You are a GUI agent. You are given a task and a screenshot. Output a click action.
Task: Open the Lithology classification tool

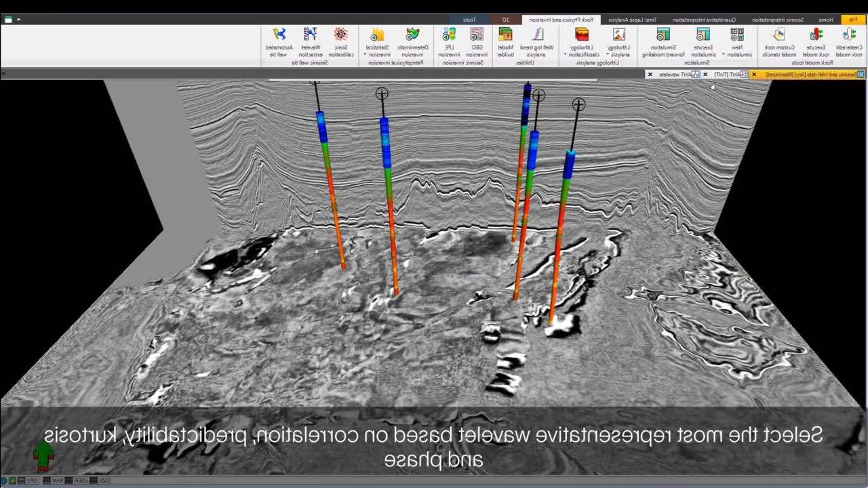tap(582, 41)
